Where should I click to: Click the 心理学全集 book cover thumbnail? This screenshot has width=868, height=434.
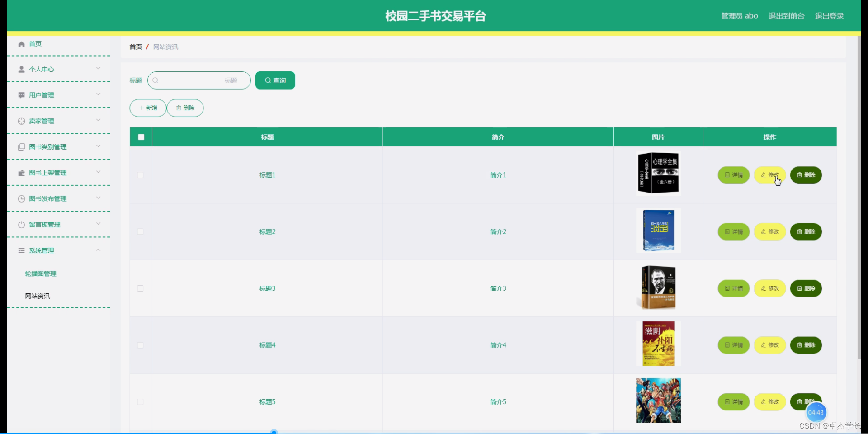[658, 173]
